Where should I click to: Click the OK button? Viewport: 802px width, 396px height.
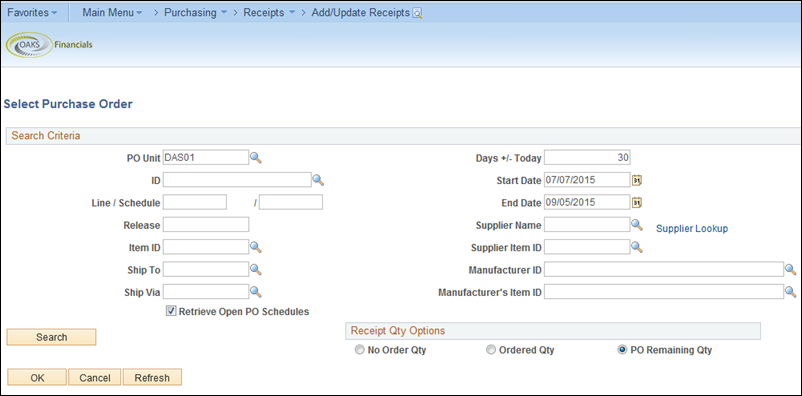pos(37,378)
